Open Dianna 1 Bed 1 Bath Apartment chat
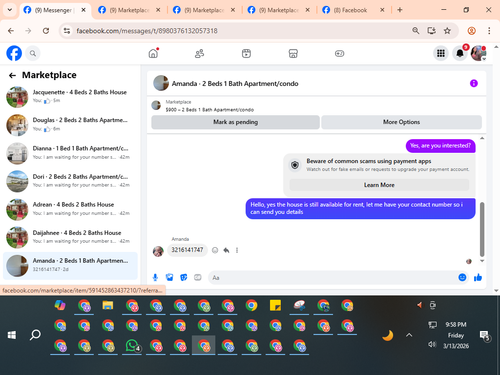The height and width of the screenshot is (375, 500). click(x=70, y=153)
